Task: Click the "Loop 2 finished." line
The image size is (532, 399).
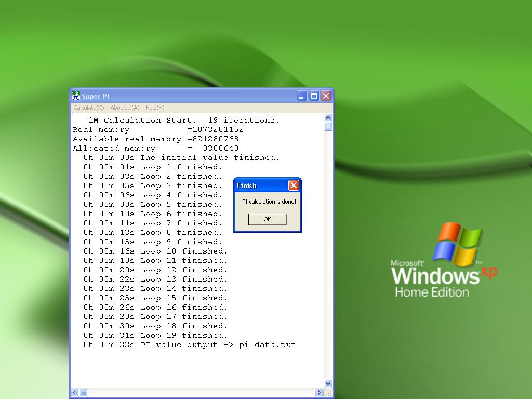Action: pos(153,177)
